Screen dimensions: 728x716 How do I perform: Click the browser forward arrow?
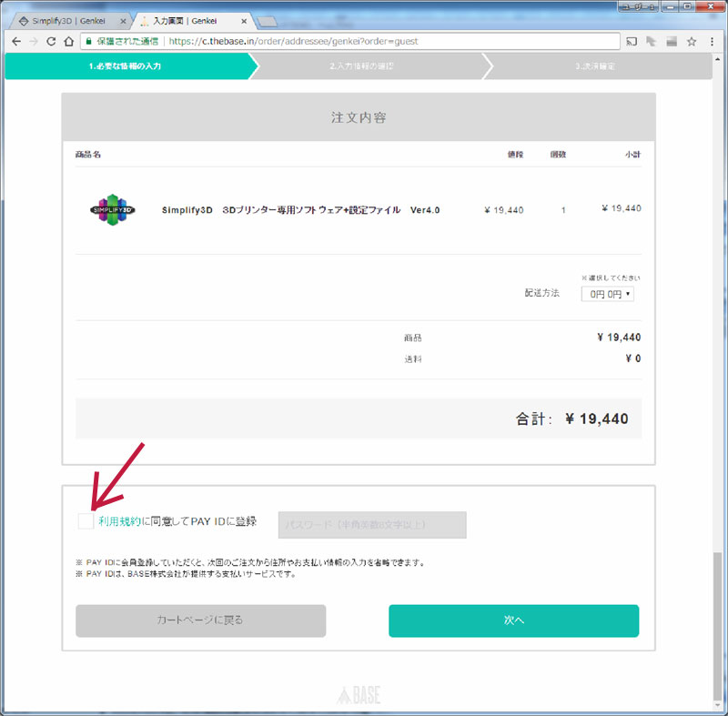[34, 41]
